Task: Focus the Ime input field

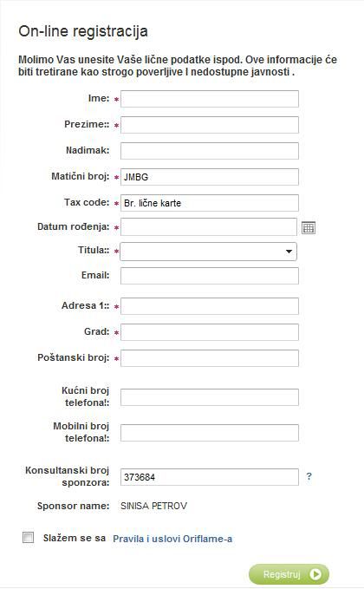Action: pos(210,99)
